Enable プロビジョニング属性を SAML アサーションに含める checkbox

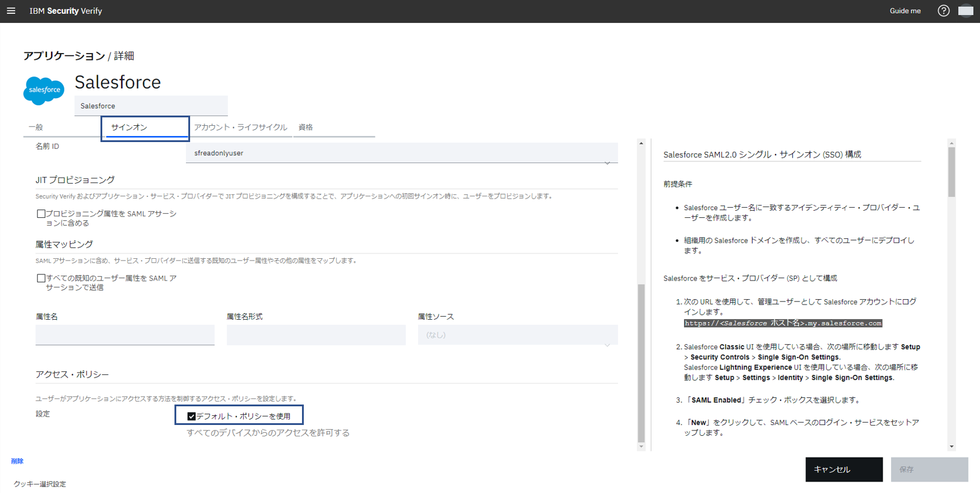(41, 214)
